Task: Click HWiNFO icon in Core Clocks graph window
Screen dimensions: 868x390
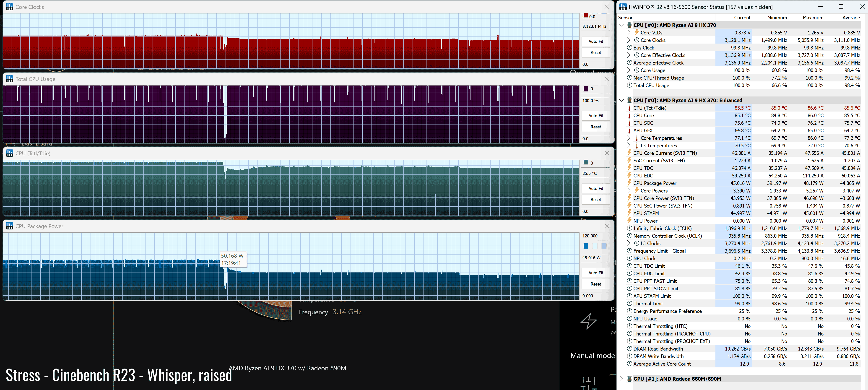Action: (x=9, y=7)
